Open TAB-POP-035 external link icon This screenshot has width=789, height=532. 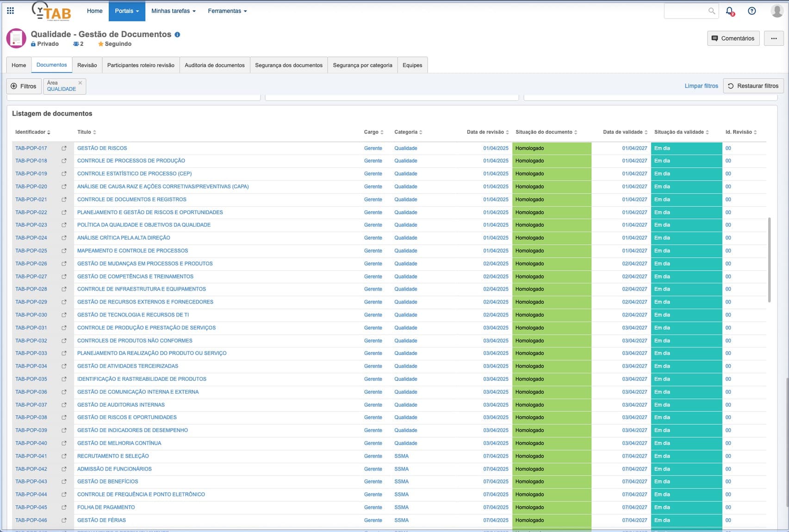[64, 379]
